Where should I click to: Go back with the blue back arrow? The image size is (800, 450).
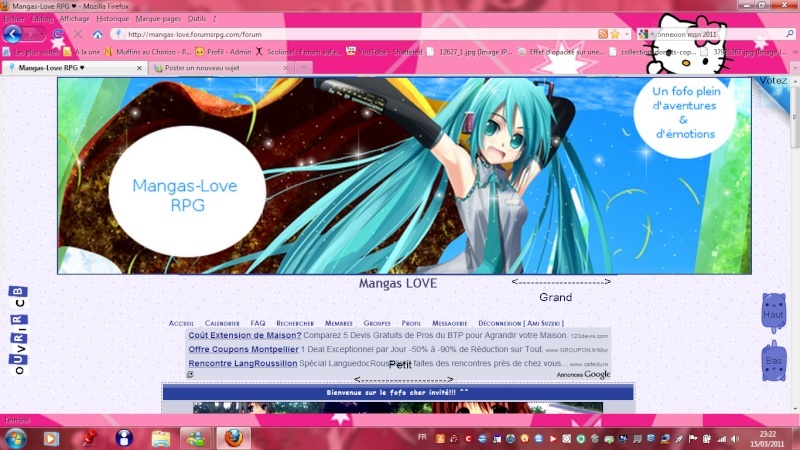(x=12, y=34)
